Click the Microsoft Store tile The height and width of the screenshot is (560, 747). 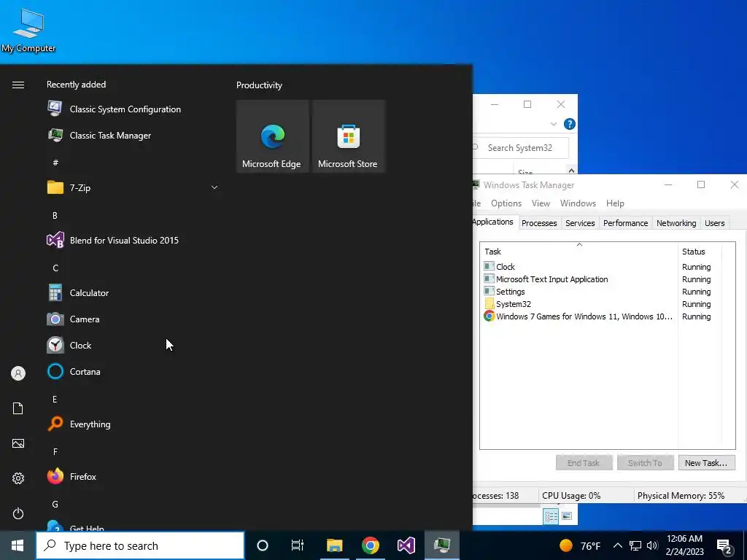(x=348, y=136)
